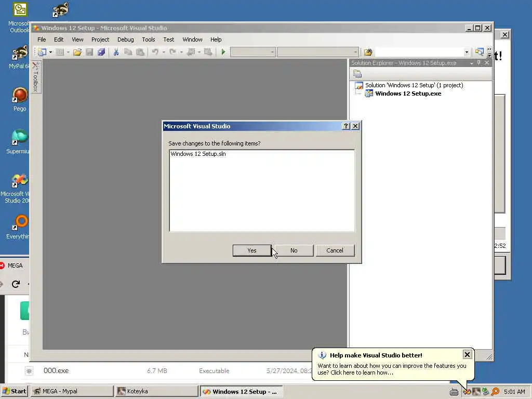
Task: Toggle the Solution Explorer auto-hide pin
Action: click(478, 63)
